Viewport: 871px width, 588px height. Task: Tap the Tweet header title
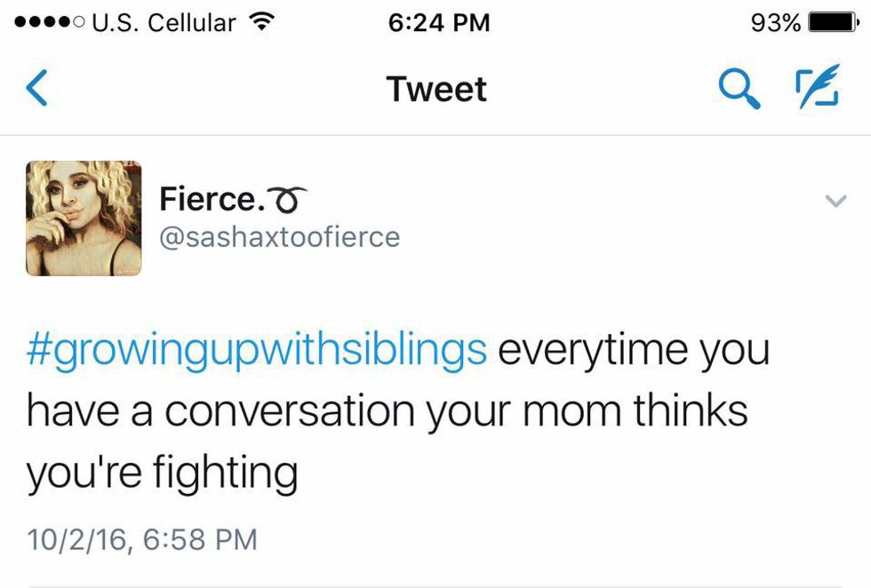(x=436, y=90)
